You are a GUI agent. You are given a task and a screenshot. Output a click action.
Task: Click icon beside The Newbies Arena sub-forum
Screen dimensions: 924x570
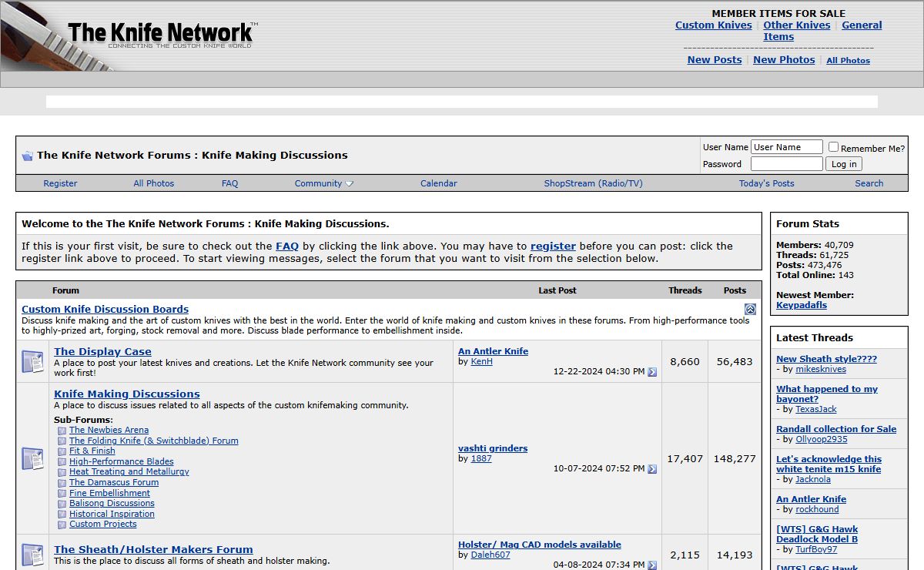point(62,431)
